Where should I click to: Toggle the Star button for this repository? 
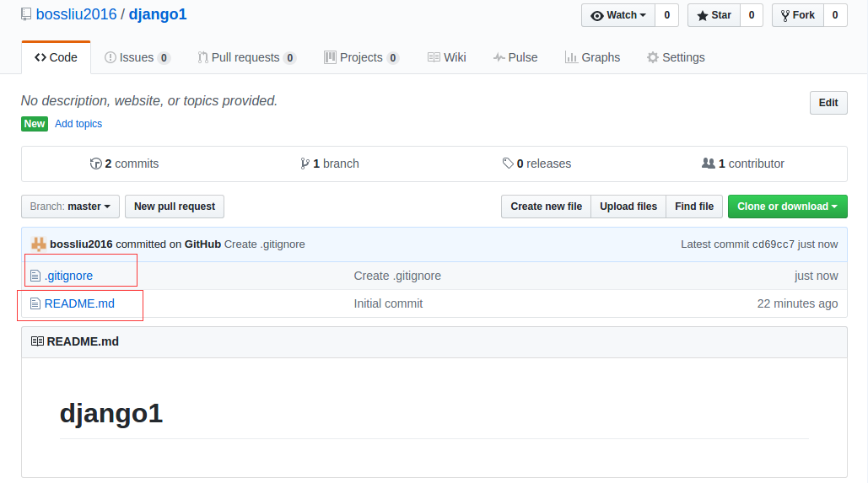(714, 15)
